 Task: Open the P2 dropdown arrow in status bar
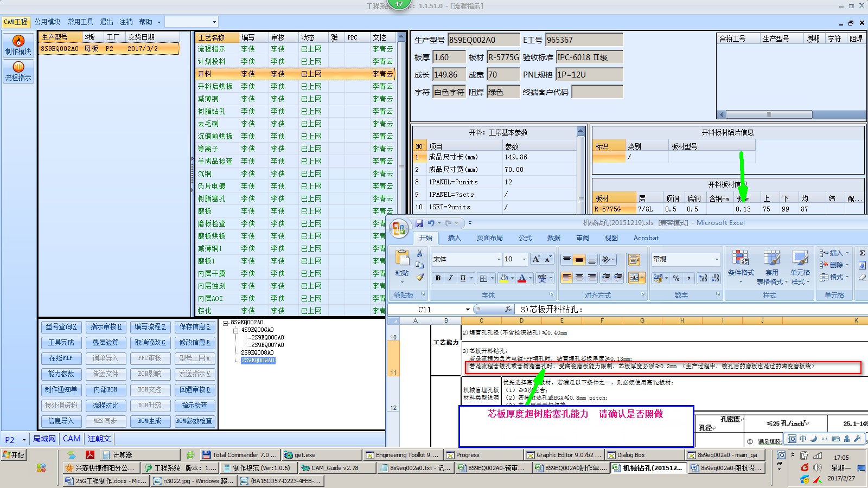tap(24, 440)
